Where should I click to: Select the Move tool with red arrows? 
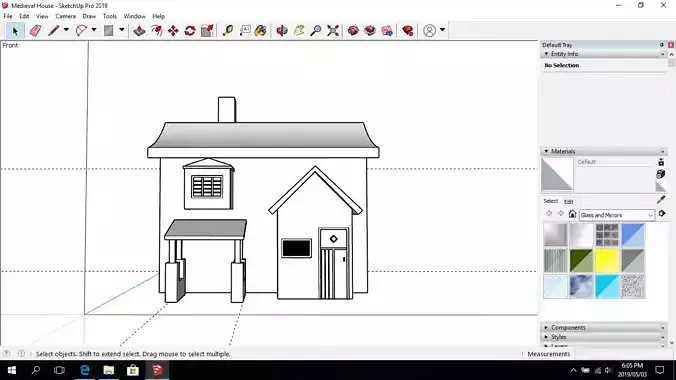(x=173, y=31)
